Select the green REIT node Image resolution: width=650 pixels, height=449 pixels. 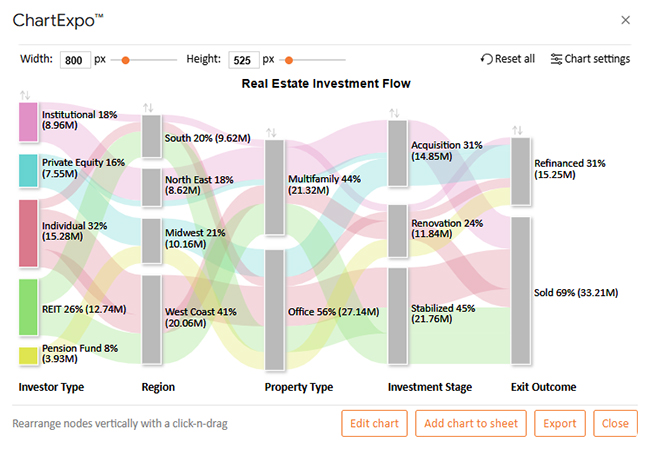pos(28,307)
